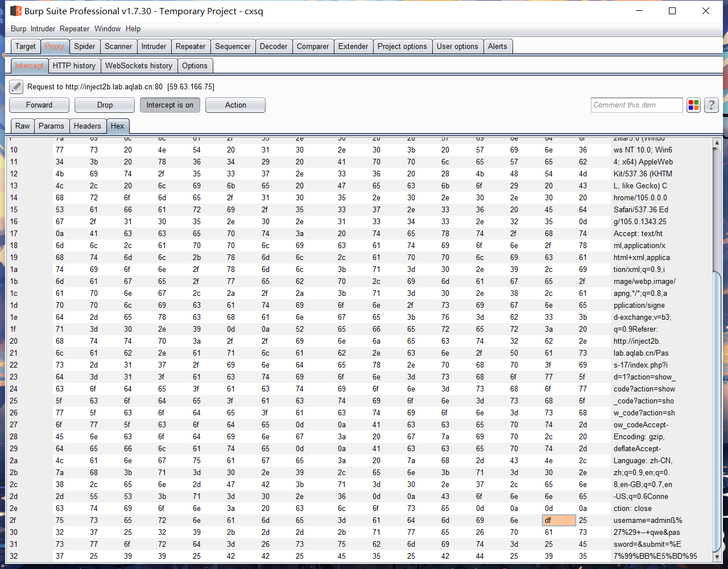Forward the intercepted request
728x569 pixels.
pyautogui.click(x=39, y=105)
